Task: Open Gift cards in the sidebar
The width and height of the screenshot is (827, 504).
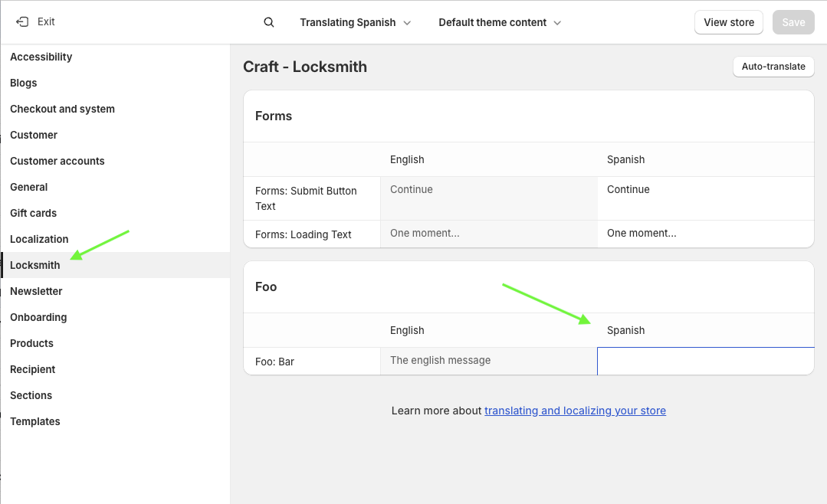Action: [x=33, y=213]
